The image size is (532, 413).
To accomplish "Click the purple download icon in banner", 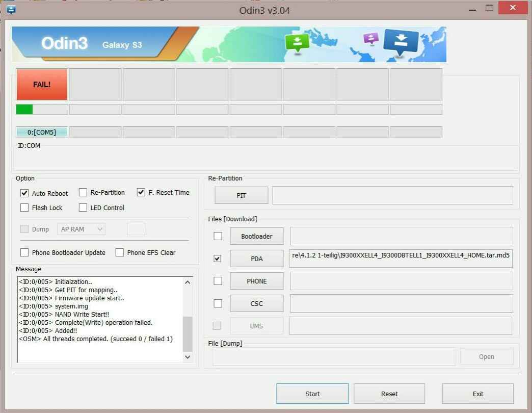I will click(x=371, y=39).
